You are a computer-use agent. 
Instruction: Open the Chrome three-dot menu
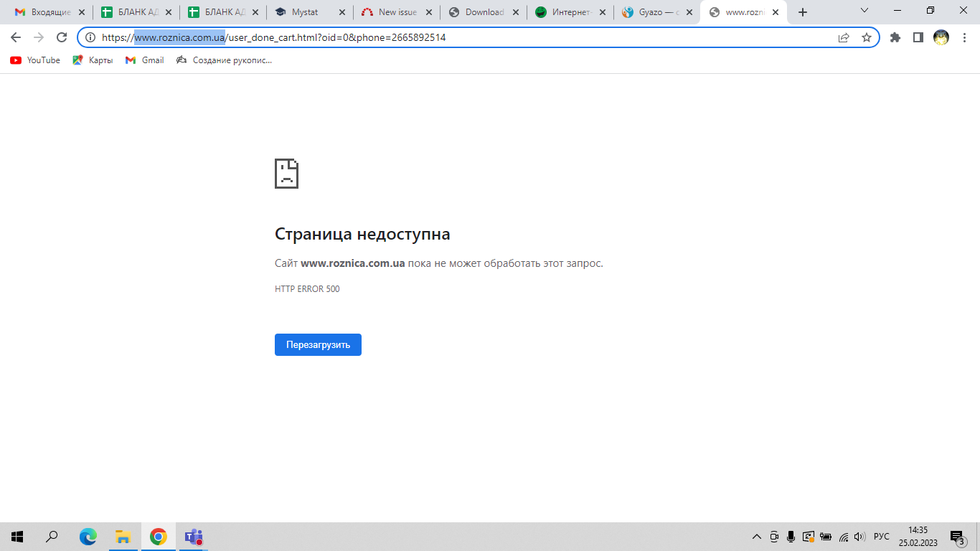coord(964,37)
